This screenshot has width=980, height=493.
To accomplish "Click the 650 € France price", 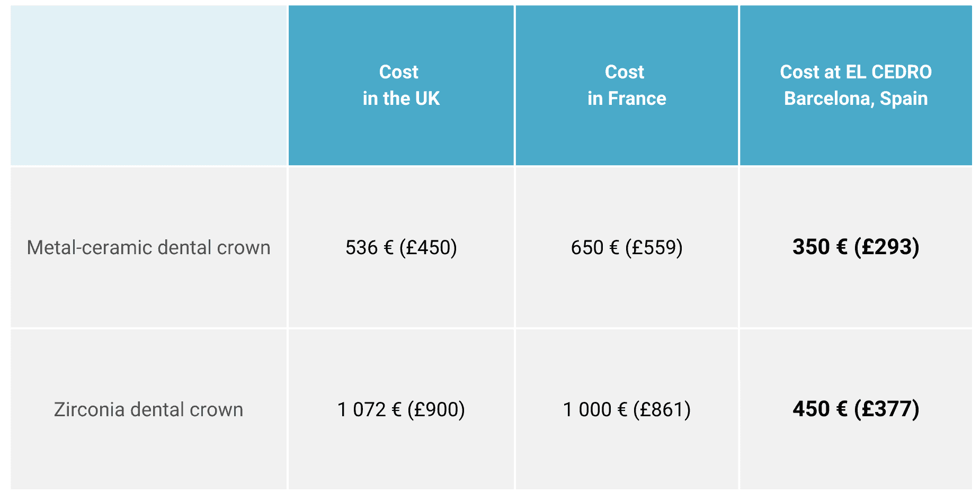I will coord(594,247).
